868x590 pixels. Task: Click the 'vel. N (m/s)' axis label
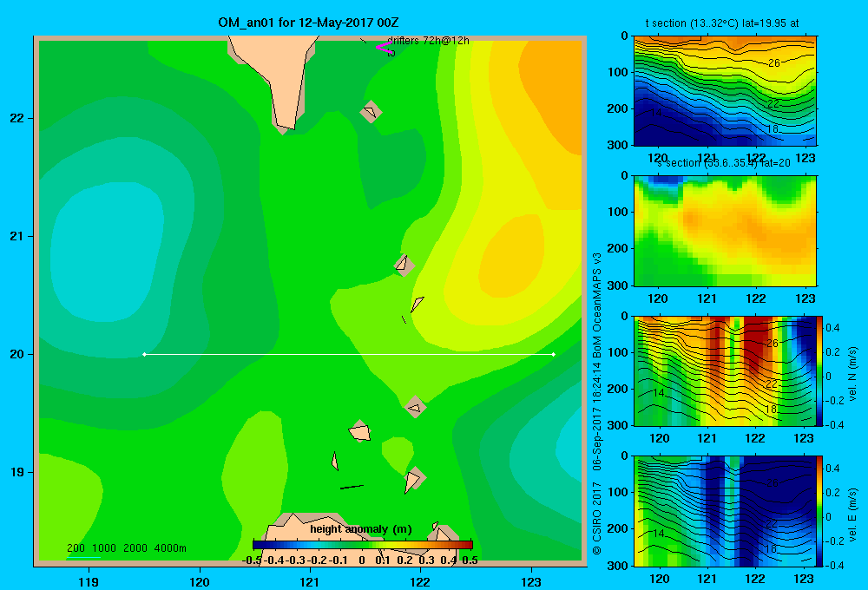click(852, 374)
